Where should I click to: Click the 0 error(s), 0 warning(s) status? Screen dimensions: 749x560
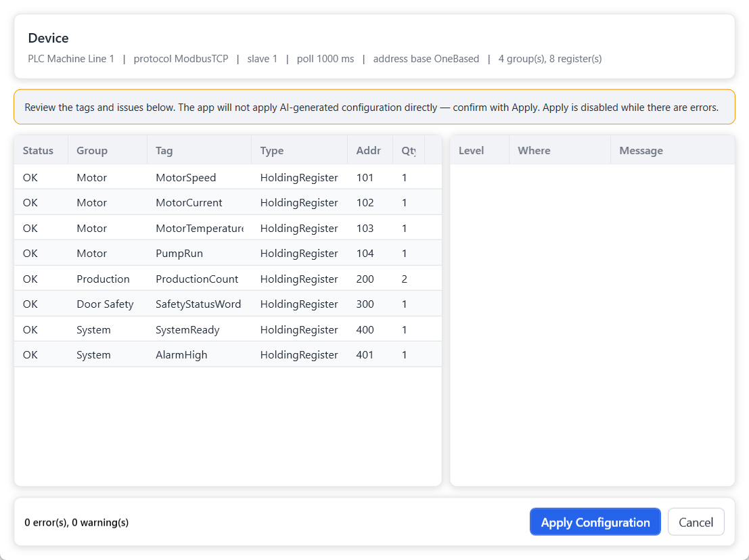point(76,522)
